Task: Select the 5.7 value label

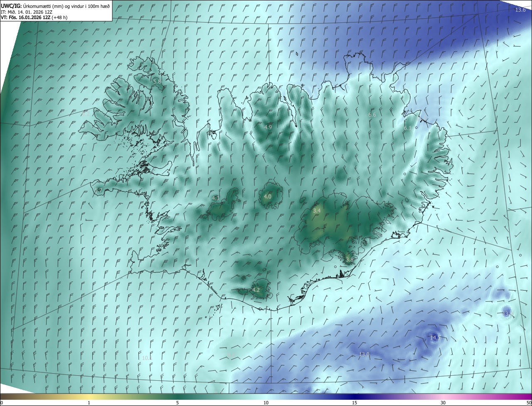Action: [x=99, y=190]
